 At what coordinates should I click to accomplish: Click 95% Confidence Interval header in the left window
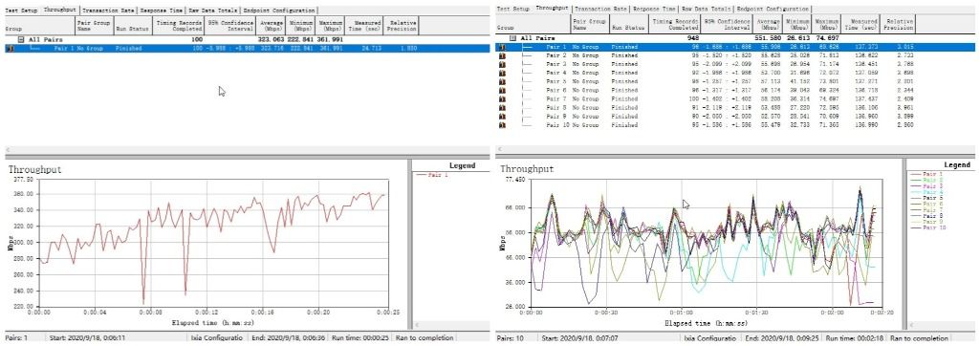230,26
